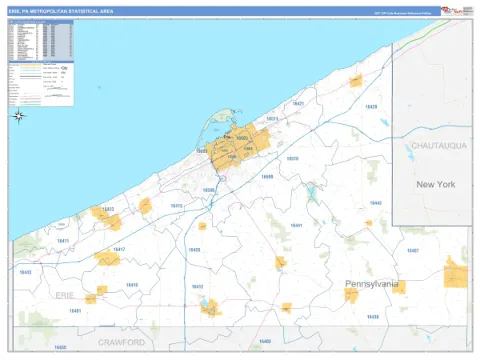
Task: Click ZIP code label 16428
Action: [371, 107]
